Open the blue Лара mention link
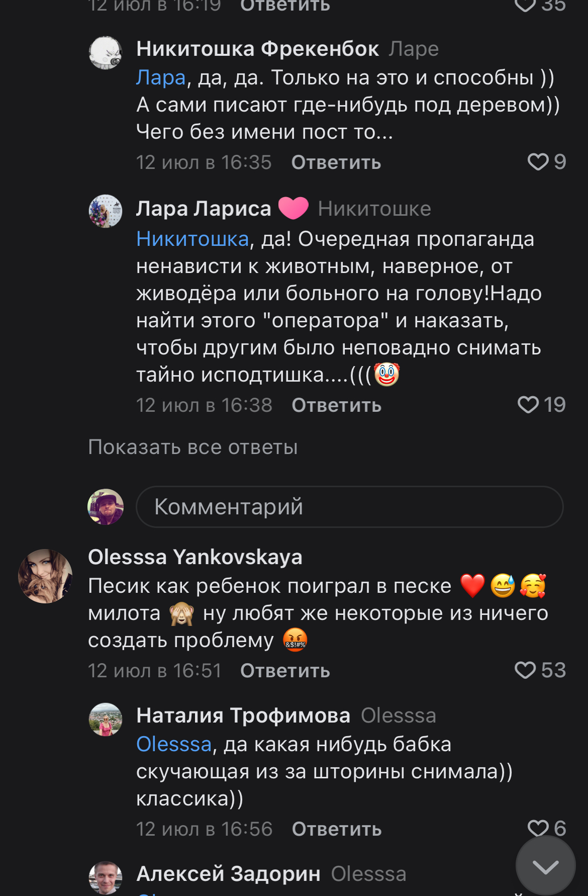 pyautogui.click(x=161, y=78)
